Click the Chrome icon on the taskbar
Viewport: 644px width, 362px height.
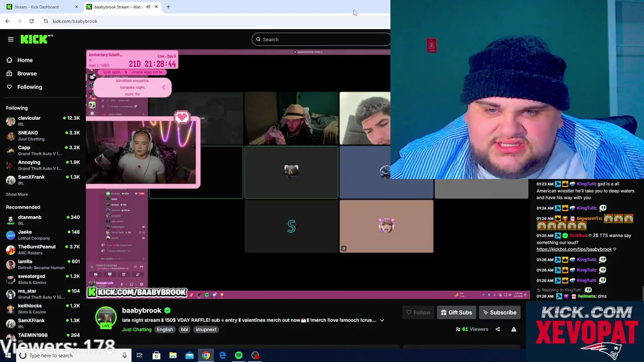[x=206, y=355]
